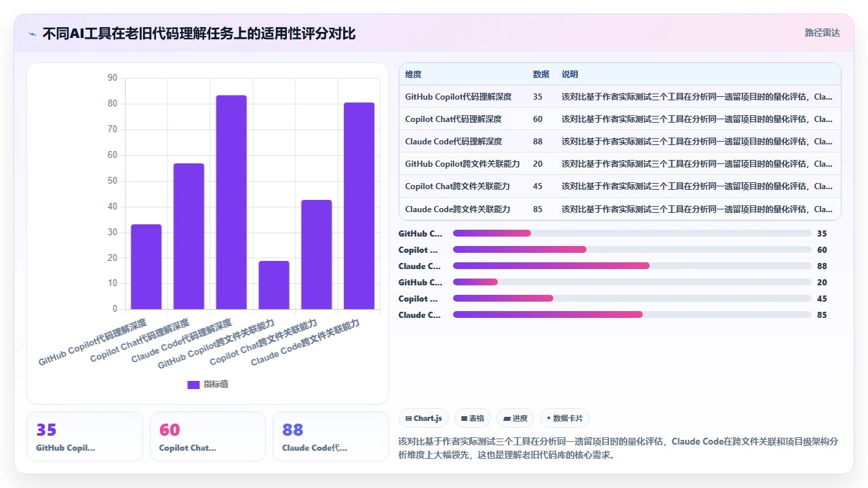Click GitHub Copilot代码理解深度 table row name
The height and width of the screenshot is (488, 868).
pos(458,97)
